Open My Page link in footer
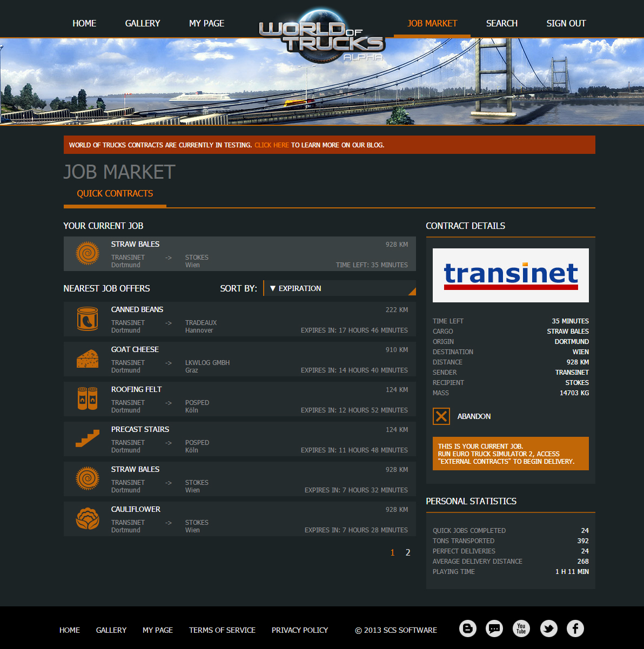The height and width of the screenshot is (649, 644). click(x=158, y=630)
